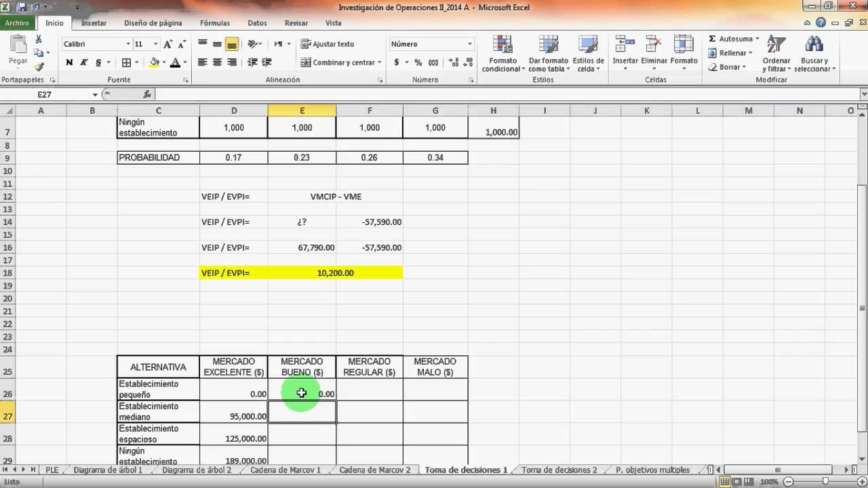Screen dimensions: 868x488
Task: Open the Borrar clear dropdown
Action: tap(726, 67)
